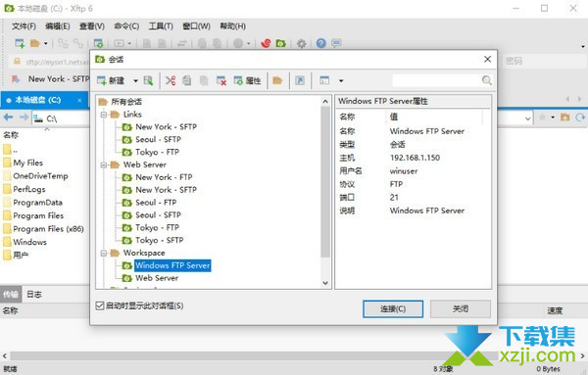
Task: Click the green Xftp icon in the main toolbar
Action: [x=280, y=43]
